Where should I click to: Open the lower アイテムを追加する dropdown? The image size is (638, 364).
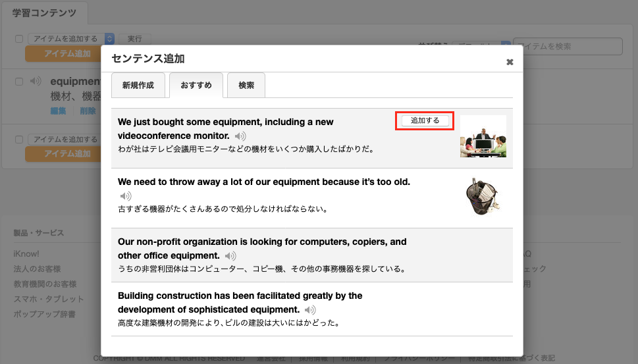65,140
